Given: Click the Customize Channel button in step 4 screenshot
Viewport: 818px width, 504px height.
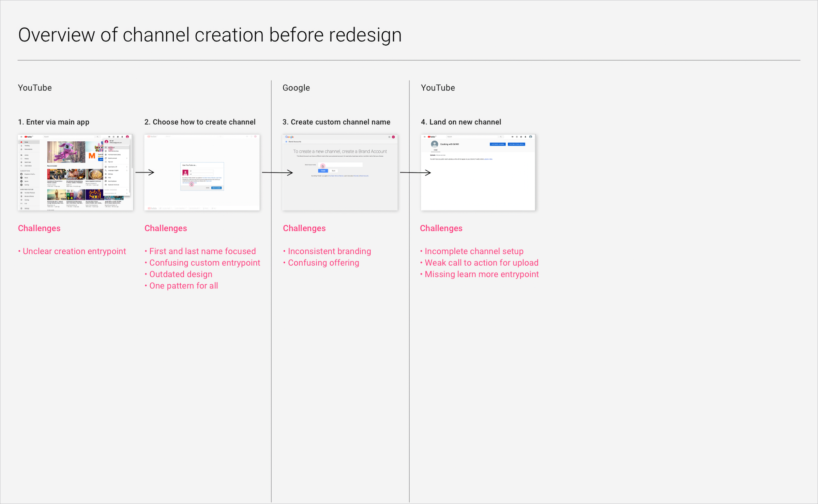Looking at the screenshot, I should [498, 144].
